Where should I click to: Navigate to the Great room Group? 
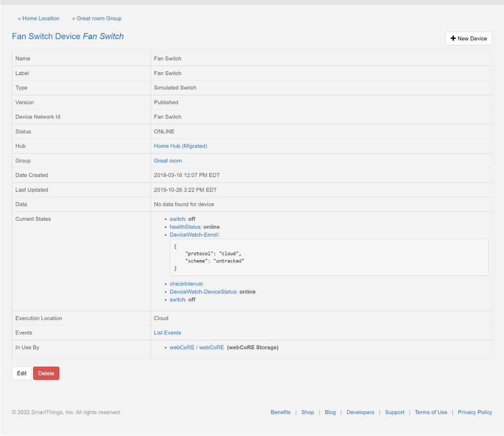pyautogui.click(x=96, y=18)
